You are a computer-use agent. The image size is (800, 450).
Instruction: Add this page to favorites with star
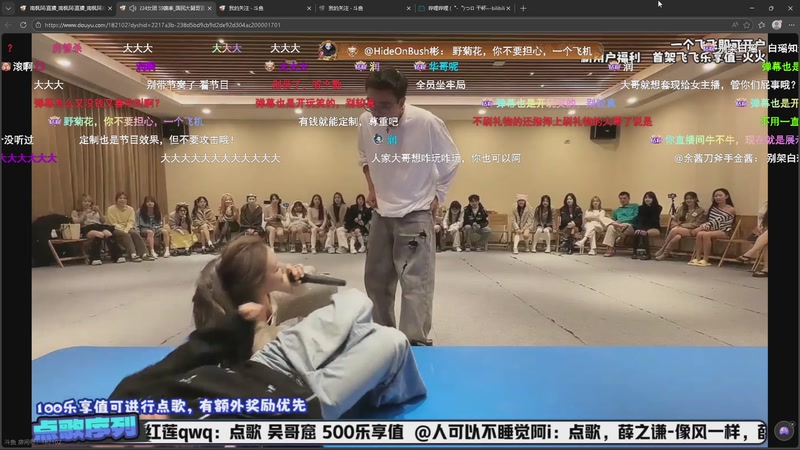747,24
